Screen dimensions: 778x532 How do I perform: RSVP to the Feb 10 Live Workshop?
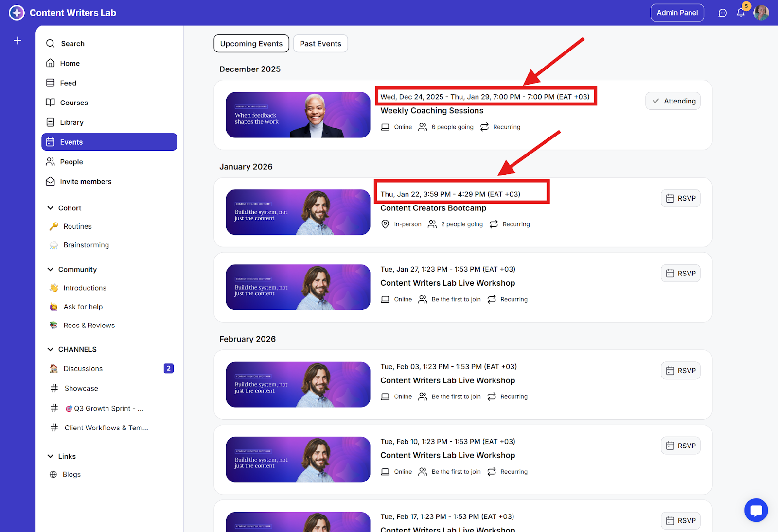click(681, 446)
